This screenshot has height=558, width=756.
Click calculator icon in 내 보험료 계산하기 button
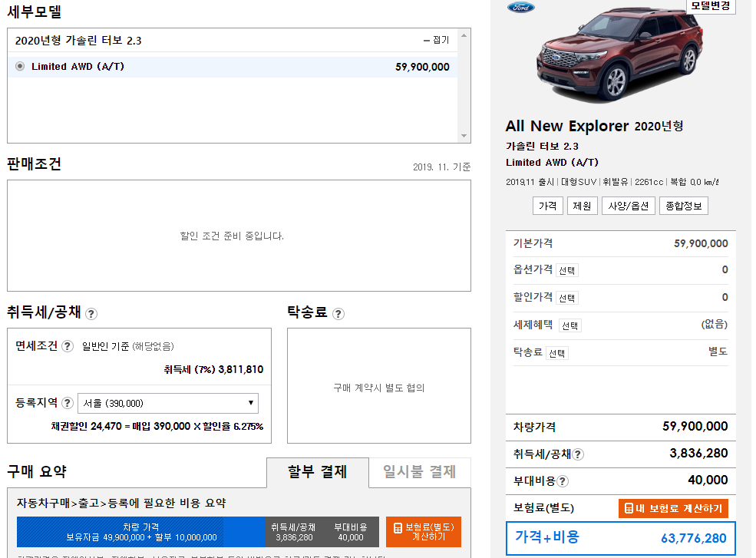click(629, 508)
